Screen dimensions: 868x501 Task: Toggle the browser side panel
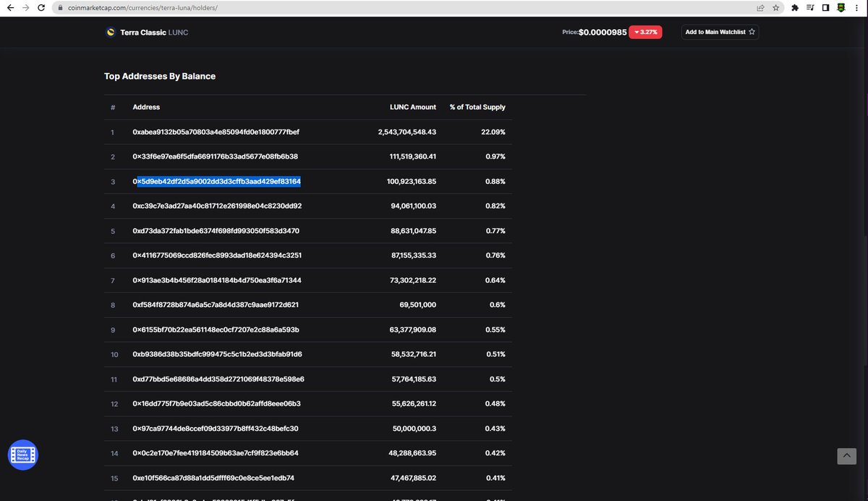[x=825, y=8]
